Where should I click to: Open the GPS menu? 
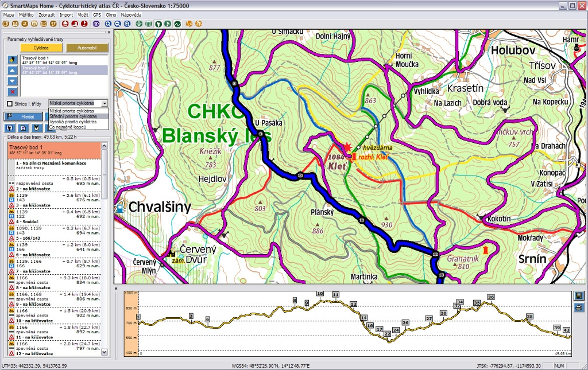coord(96,15)
